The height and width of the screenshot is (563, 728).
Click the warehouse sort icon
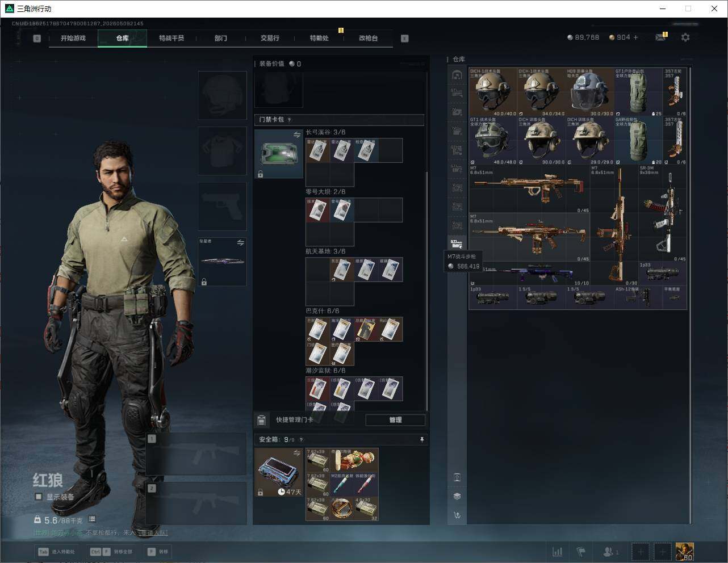pyautogui.click(x=457, y=515)
